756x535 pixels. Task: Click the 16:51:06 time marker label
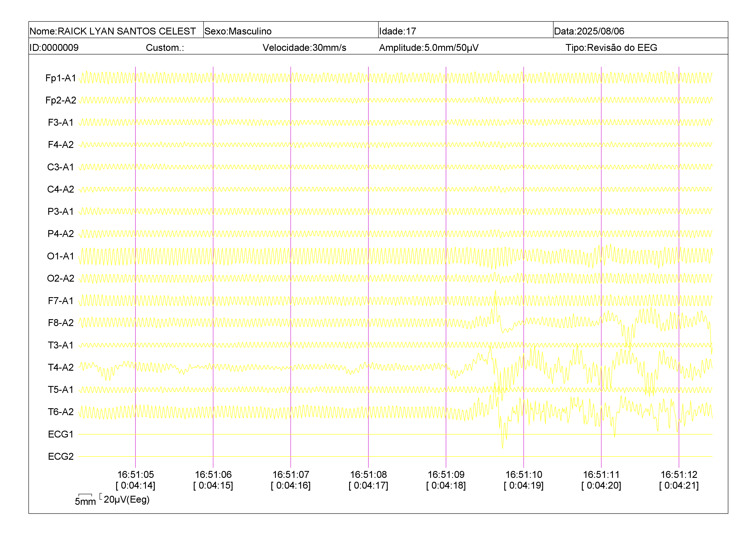pos(213,475)
